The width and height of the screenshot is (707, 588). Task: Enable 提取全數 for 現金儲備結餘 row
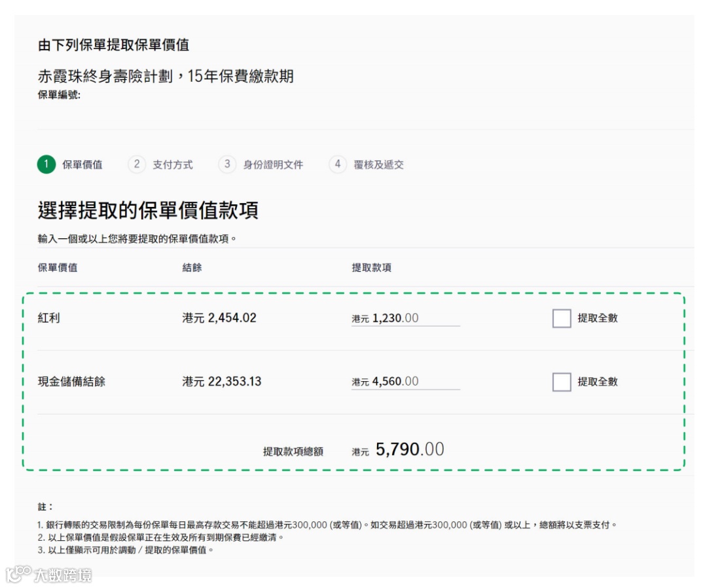coord(562,382)
